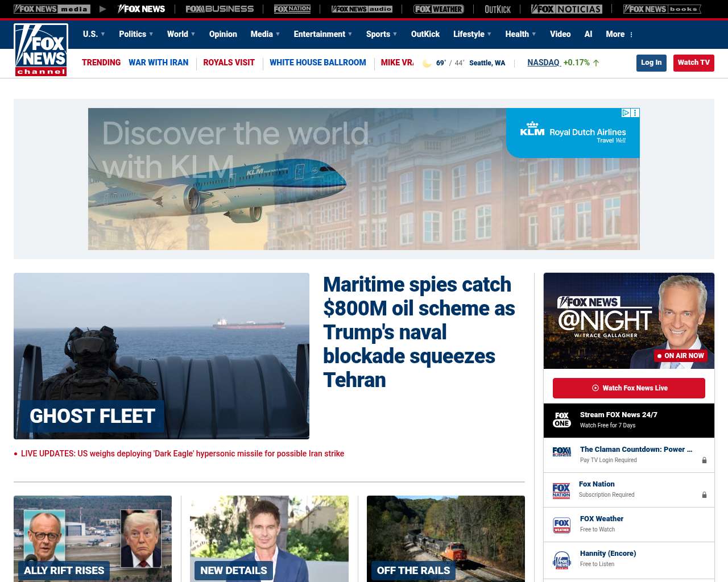Screen dimensions: 728x582
Task: Click the Fox Nation icon in sidebar
Action: (561, 490)
